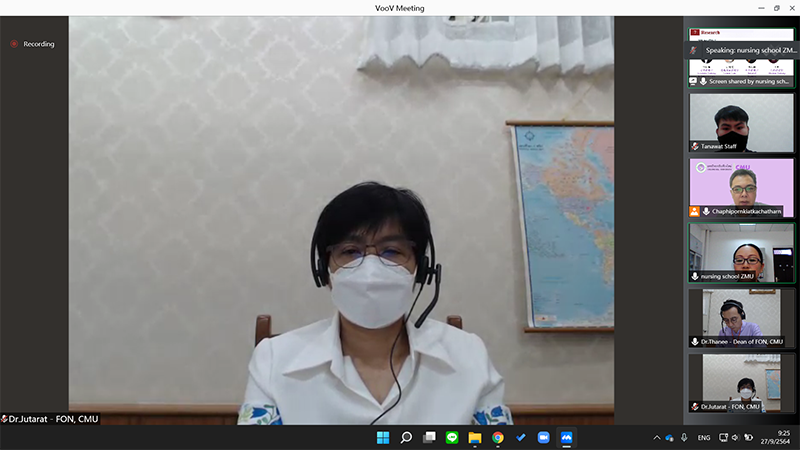This screenshot has width=800, height=450.
Task: Select the Chaphipornkiatkachatharn video tile
Action: point(741,188)
